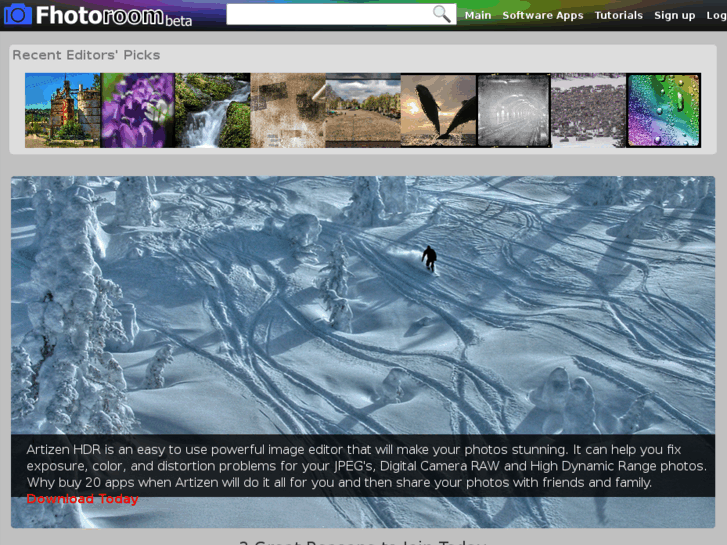The height and width of the screenshot is (545, 727).
Task: Click the Artizen HDR description text
Action: tap(366, 466)
